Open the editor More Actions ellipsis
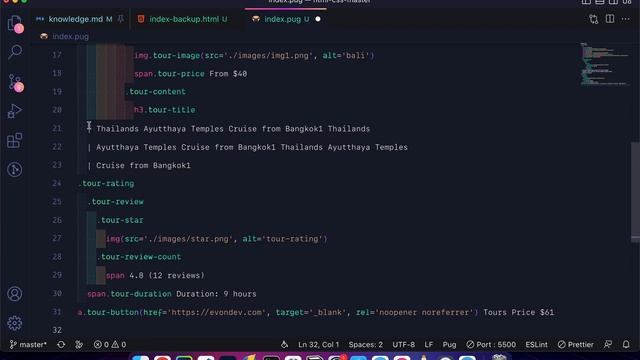The image size is (640, 360). coord(625,19)
